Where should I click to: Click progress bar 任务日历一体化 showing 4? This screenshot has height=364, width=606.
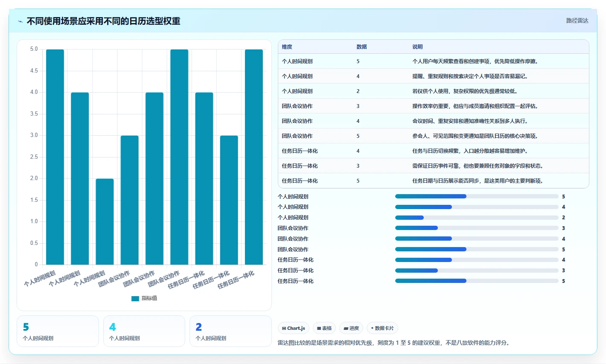[477, 259]
